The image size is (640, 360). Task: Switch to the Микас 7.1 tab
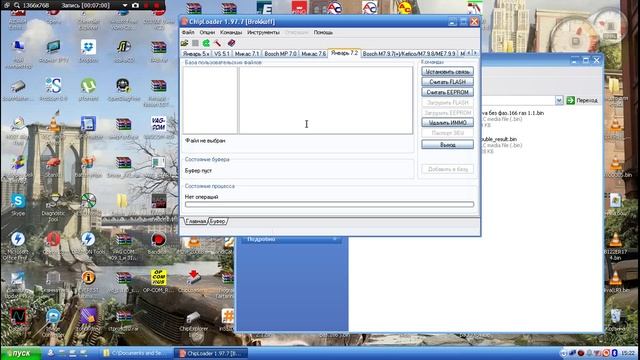(x=247, y=53)
